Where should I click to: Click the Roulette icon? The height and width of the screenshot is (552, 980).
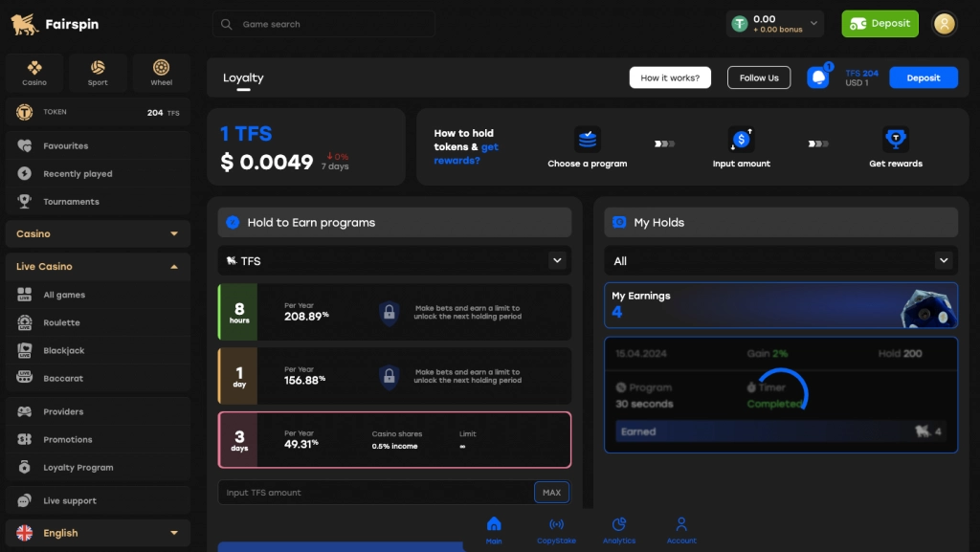[24, 322]
